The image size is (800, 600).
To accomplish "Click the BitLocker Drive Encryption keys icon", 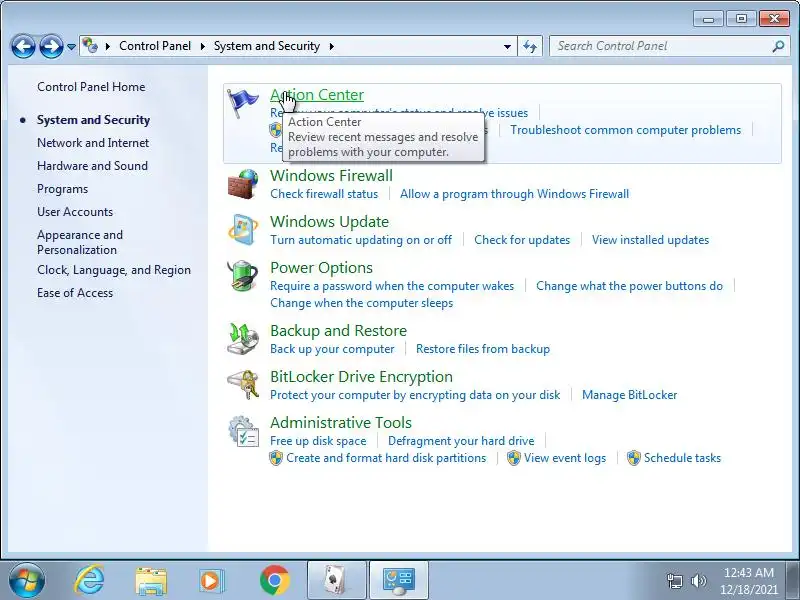I will [243, 385].
